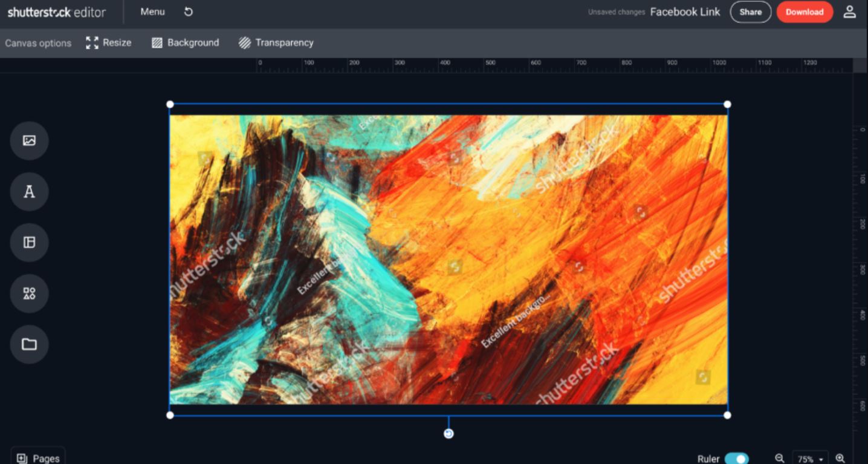Choose Resize in canvas options
868x464 pixels.
109,43
